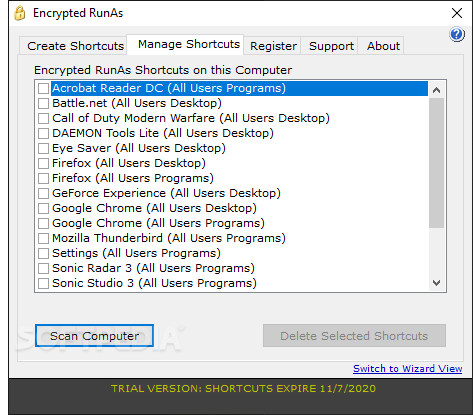
Task: Check the Sonic Radar 3 checkbox
Action: pyautogui.click(x=43, y=268)
